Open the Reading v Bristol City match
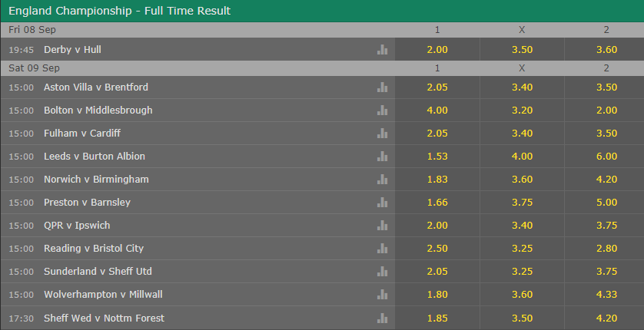Viewport: 644px width, 330px height. tap(94, 249)
